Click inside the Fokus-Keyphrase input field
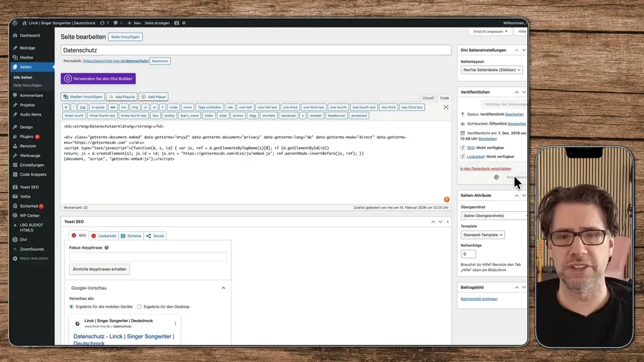644x362 pixels. [147, 257]
